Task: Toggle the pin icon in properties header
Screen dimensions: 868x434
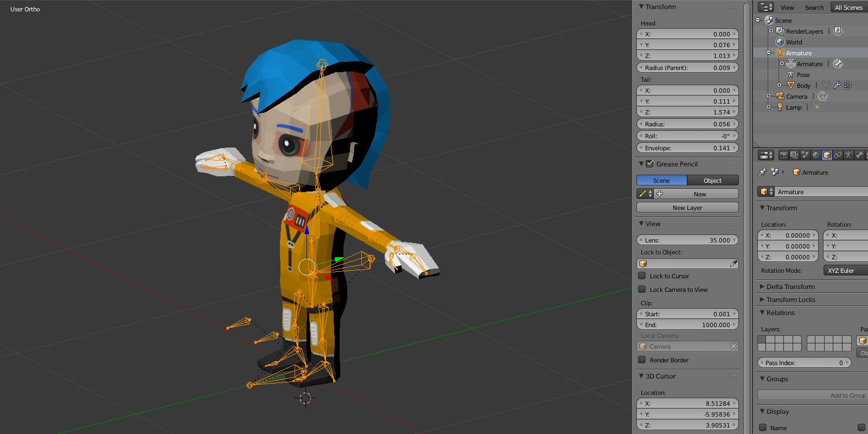Action: (763, 172)
